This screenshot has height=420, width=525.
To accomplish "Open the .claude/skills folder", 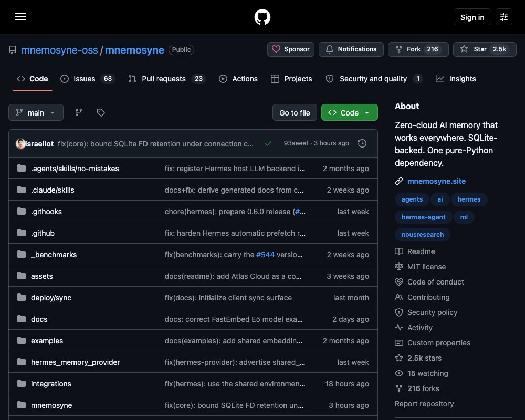I will click(x=52, y=190).
